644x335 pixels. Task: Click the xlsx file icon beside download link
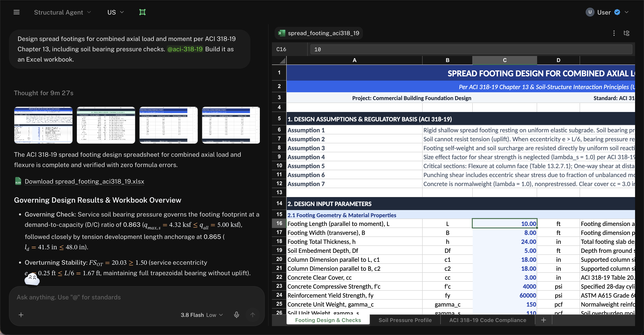point(18,181)
